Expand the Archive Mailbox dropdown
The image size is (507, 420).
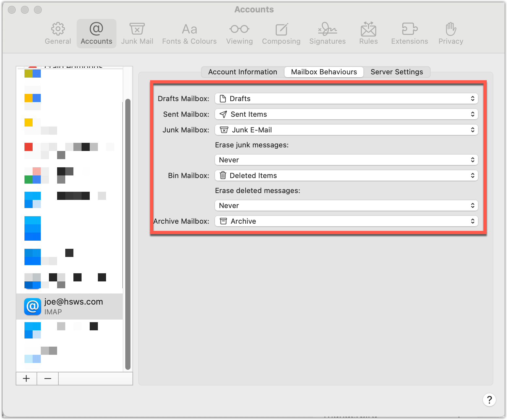pos(346,221)
